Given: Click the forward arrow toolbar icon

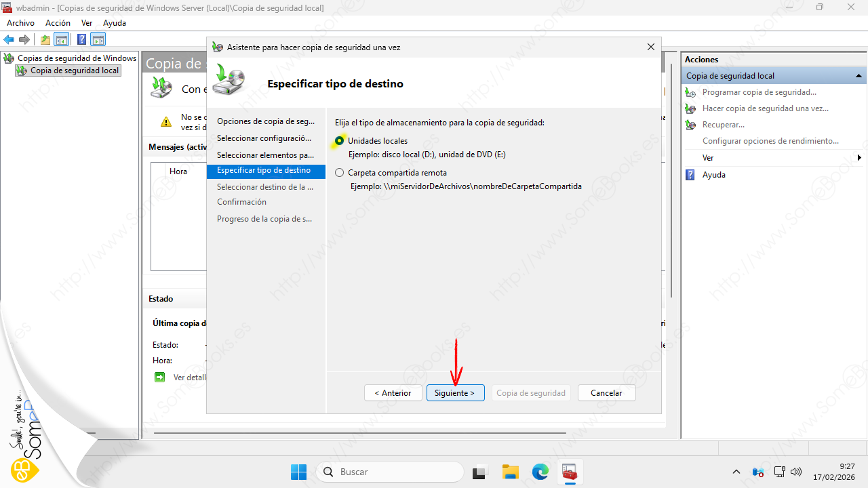Looking at the screenshot, I should coord(24,39).
